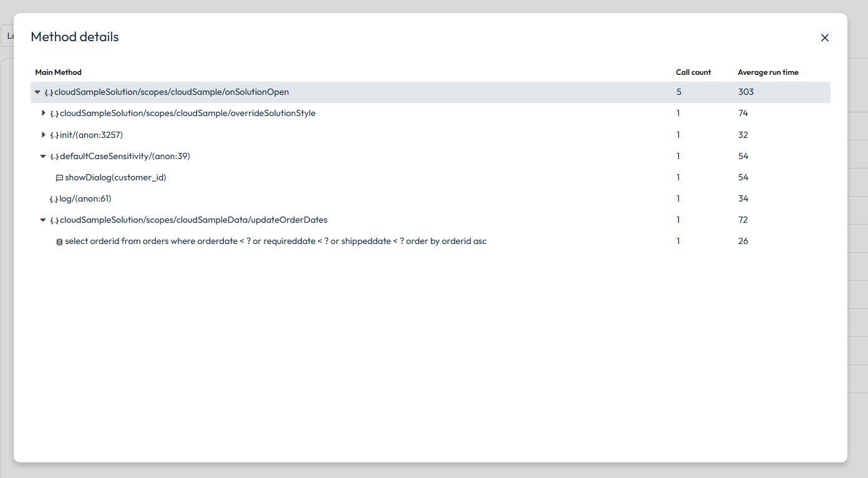The width and height of the screenshot is (868, 478).
Task: Click the method icon before init/(anon:3257)
Action: click(54, 135)
